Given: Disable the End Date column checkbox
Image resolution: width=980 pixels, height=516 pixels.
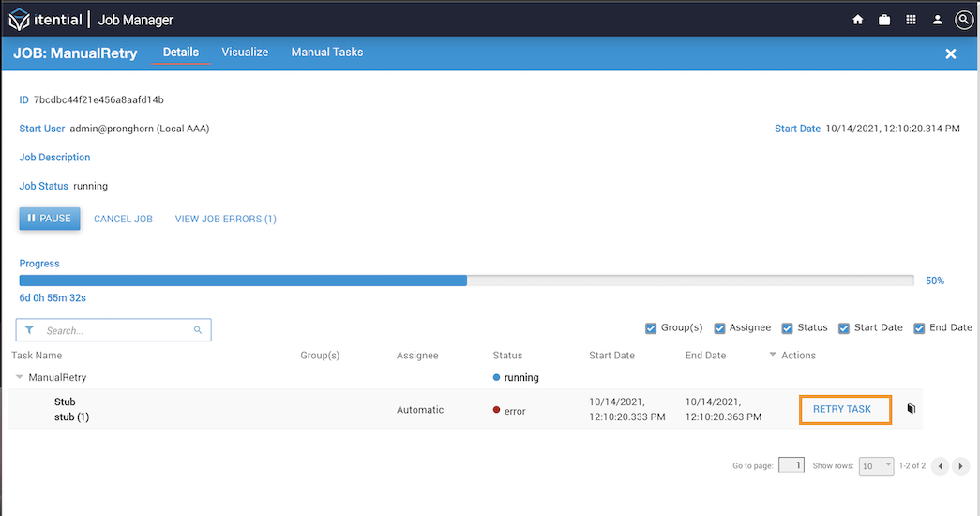Looking at the screenshot, I should click(x=919, y=328).
